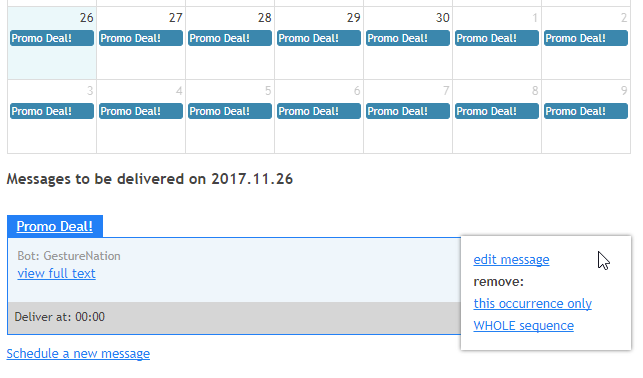Open Promo Deal event on day 1
The image size is (643, 378).
497,38
